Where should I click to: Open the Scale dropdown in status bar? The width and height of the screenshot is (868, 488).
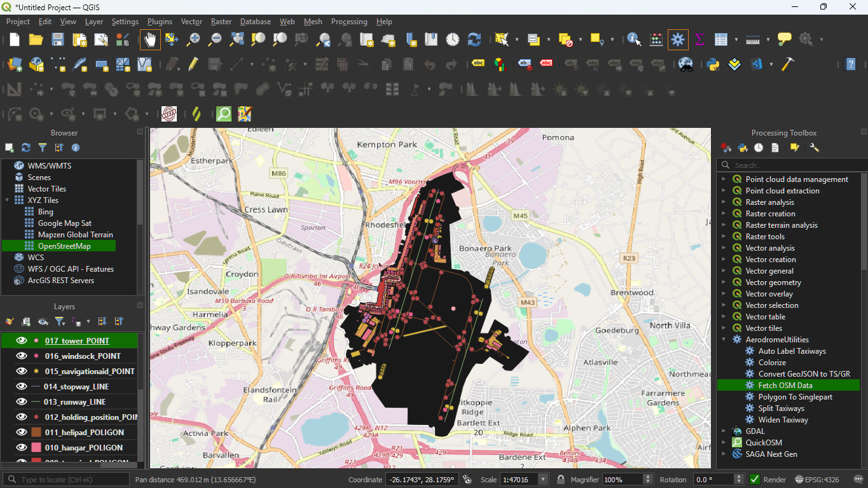(542, 479)
